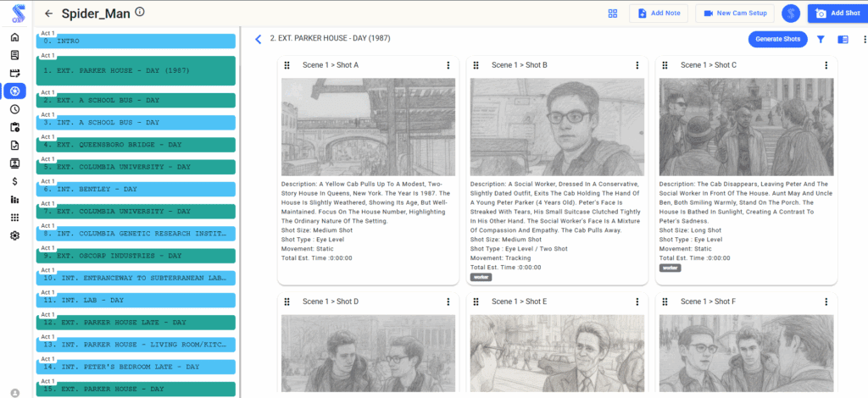
Task: Toggle the side panel layout icon
Action: 843,39
